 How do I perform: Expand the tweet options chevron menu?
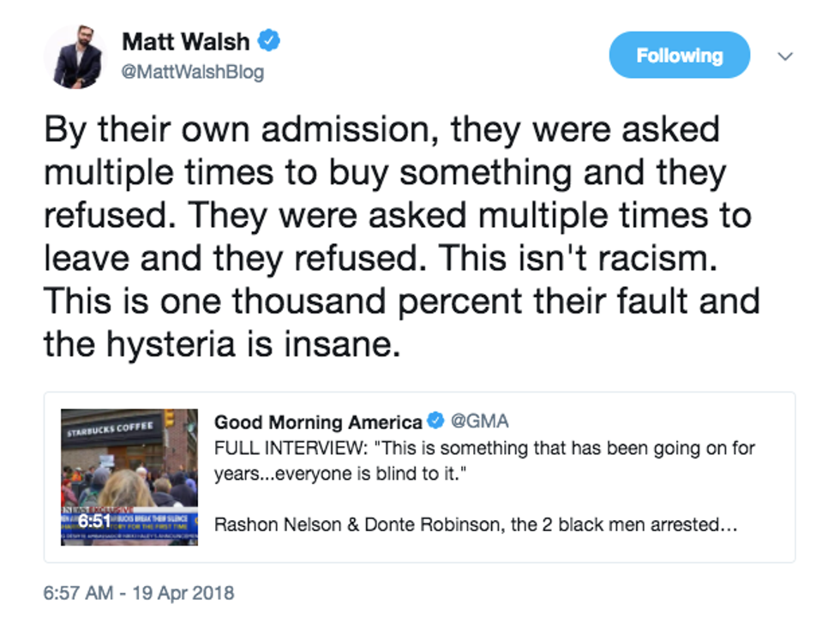(784, 57)
